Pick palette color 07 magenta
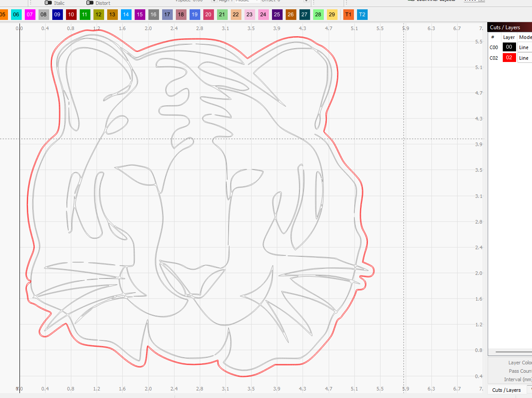532x398 pixels. pos(30,15)
